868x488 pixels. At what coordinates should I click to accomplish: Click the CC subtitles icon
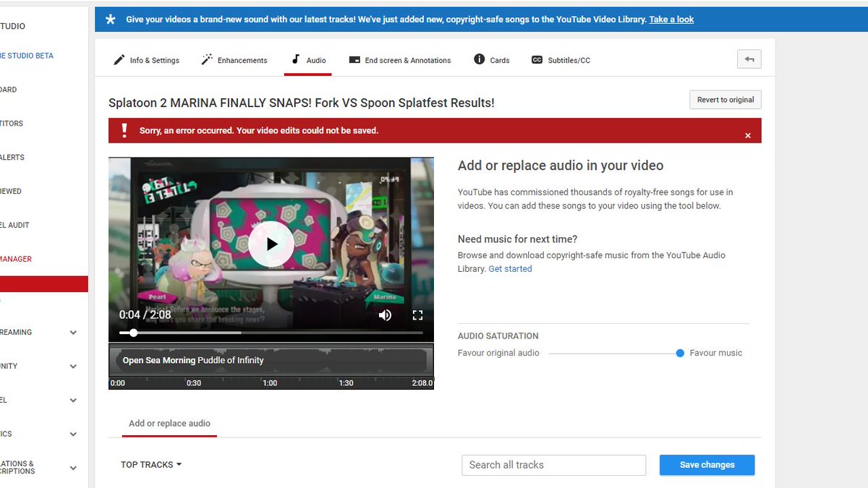point(537,60)
